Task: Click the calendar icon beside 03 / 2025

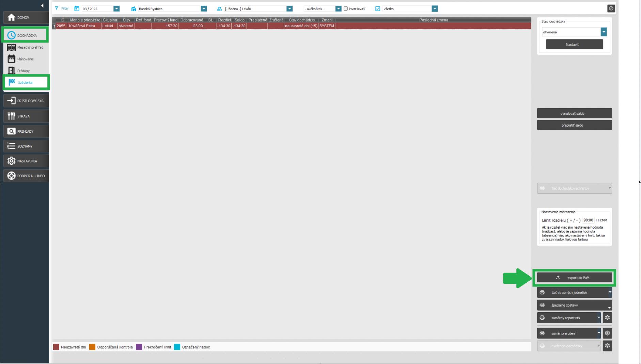Action: 77,9
